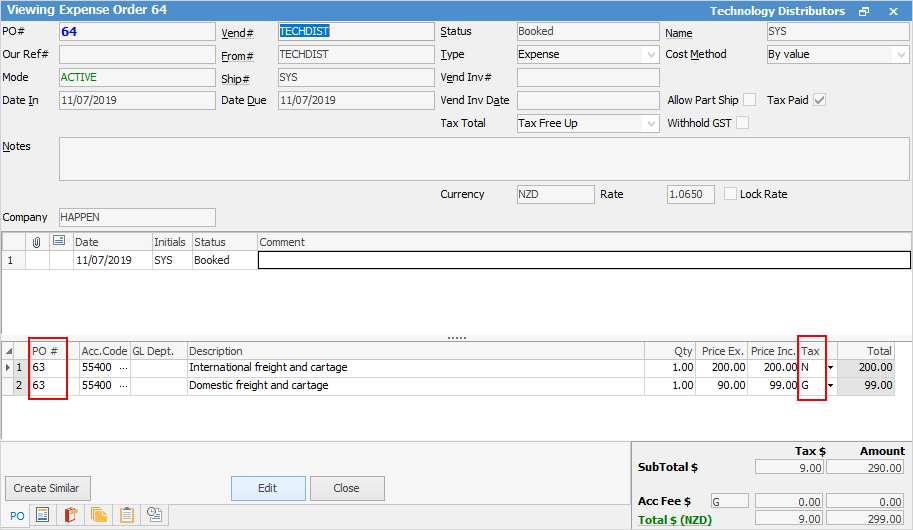
Task: Toggle the Allow Part Ship checkbox
Action: [x=749, y=100]
